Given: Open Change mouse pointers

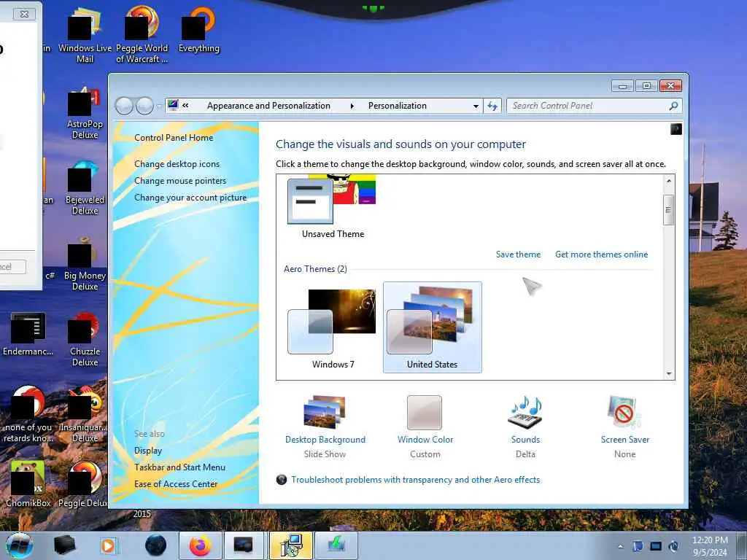Looking at the screenshot, I should coord(180,181).
